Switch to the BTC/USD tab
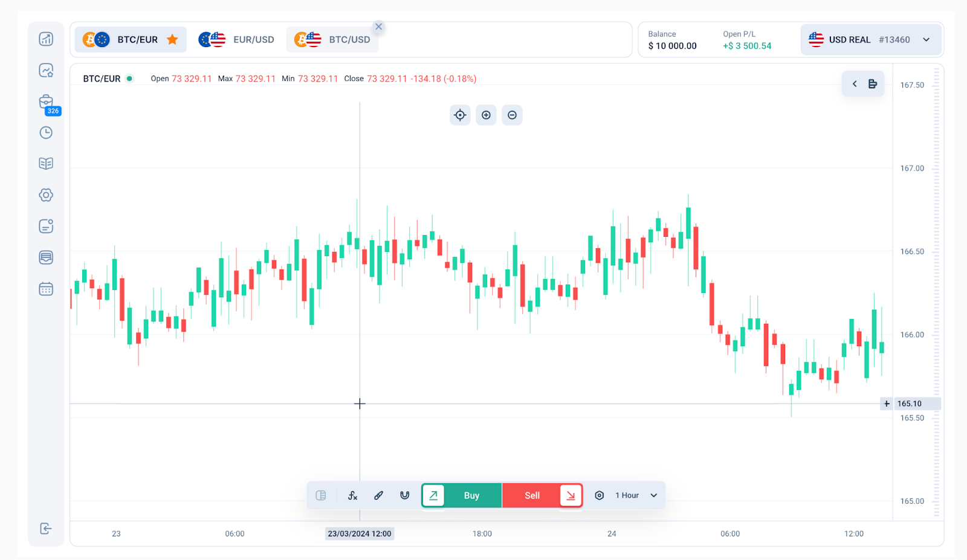 coord(349,39)
